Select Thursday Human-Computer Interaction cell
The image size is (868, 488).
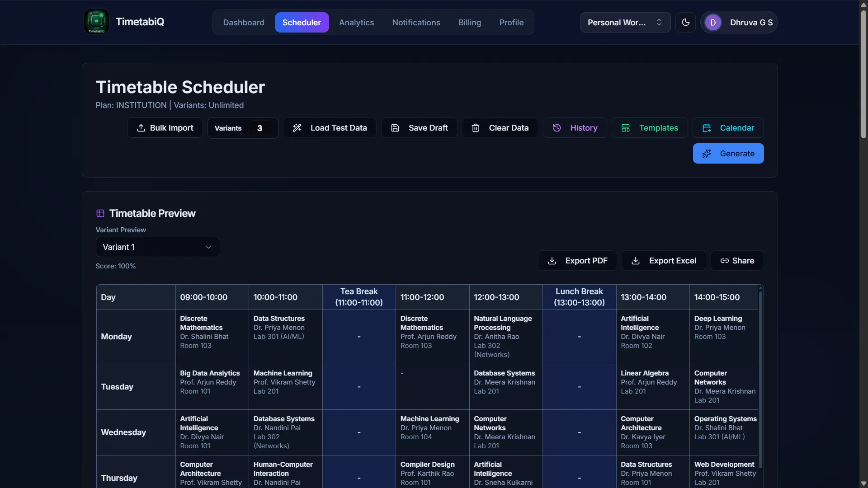pos(285,472)
